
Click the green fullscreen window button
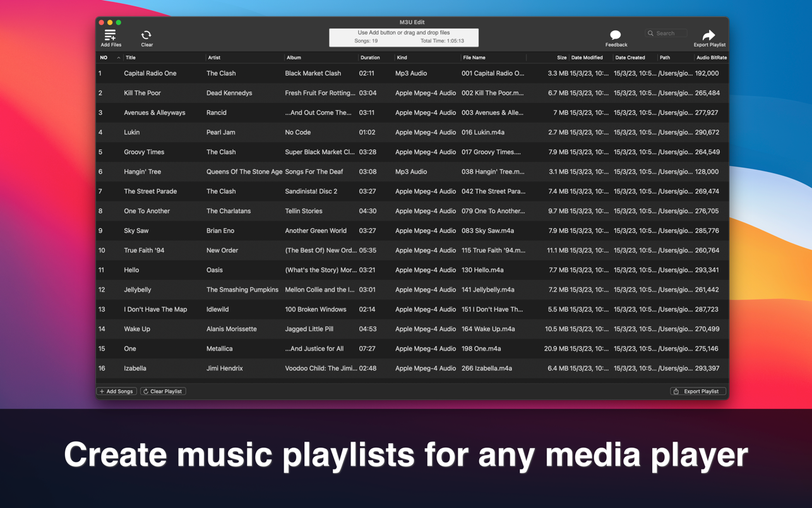118,22
